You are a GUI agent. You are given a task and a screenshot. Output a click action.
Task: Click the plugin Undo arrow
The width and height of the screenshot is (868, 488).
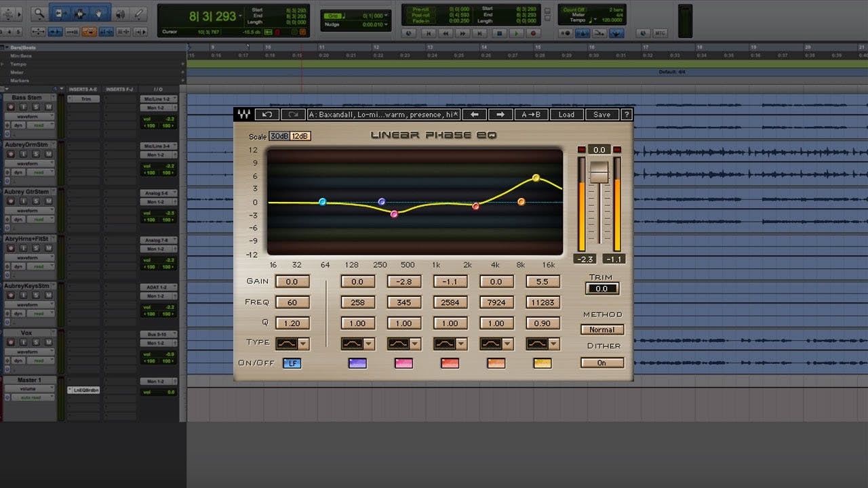coord(267,115)
